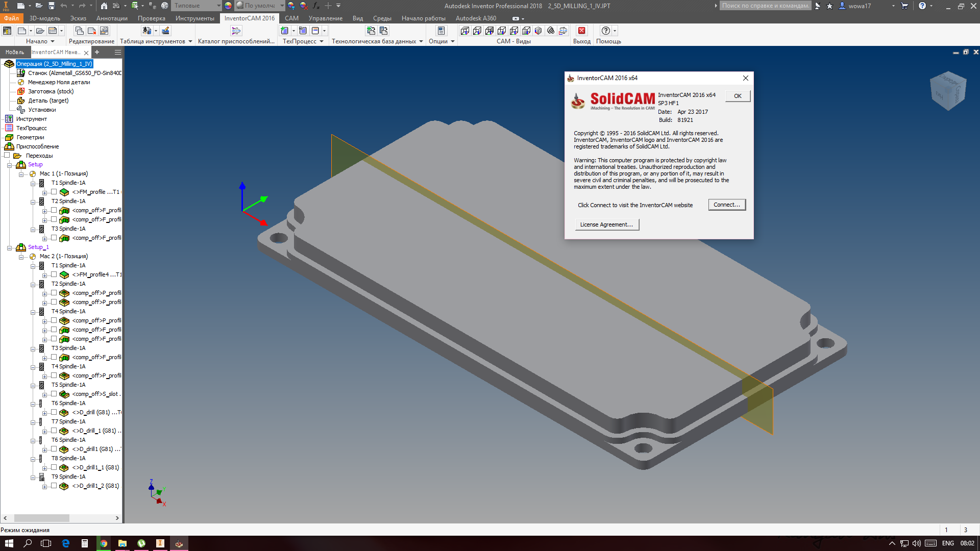Image resolution: width=980 pixels, height=551 pixels.
Task: Click the red Выход exit icon
Action: [581, 31]
